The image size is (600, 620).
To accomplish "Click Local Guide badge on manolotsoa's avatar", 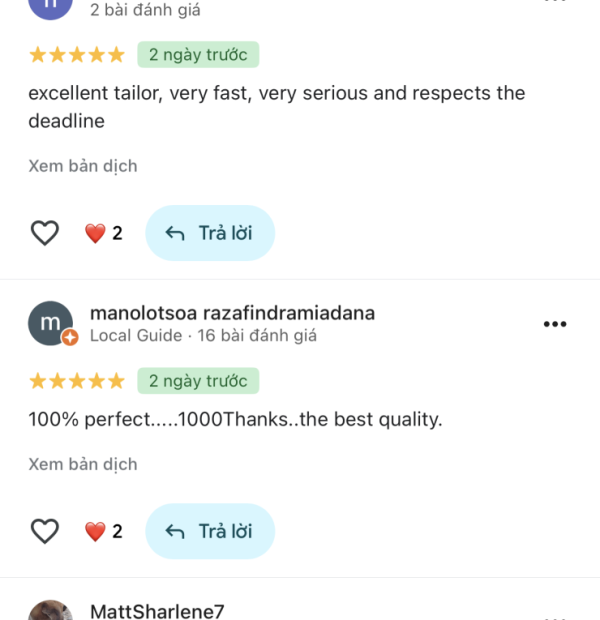I will click(70, 338).
